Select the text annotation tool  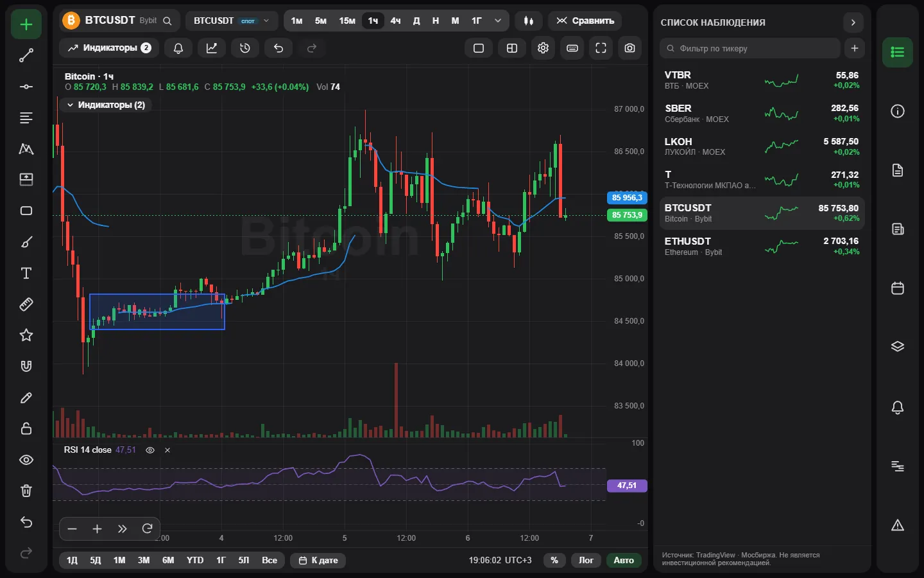(26, 274)
